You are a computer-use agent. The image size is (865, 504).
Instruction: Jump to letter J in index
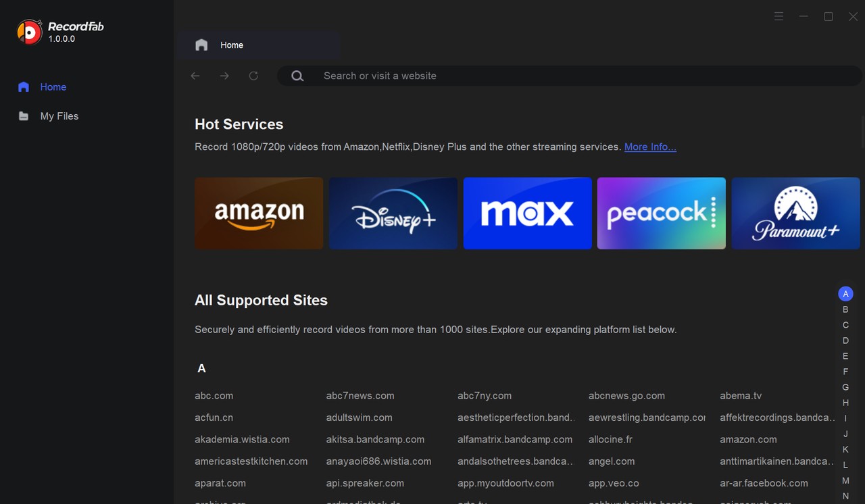[x=845, y=434]
